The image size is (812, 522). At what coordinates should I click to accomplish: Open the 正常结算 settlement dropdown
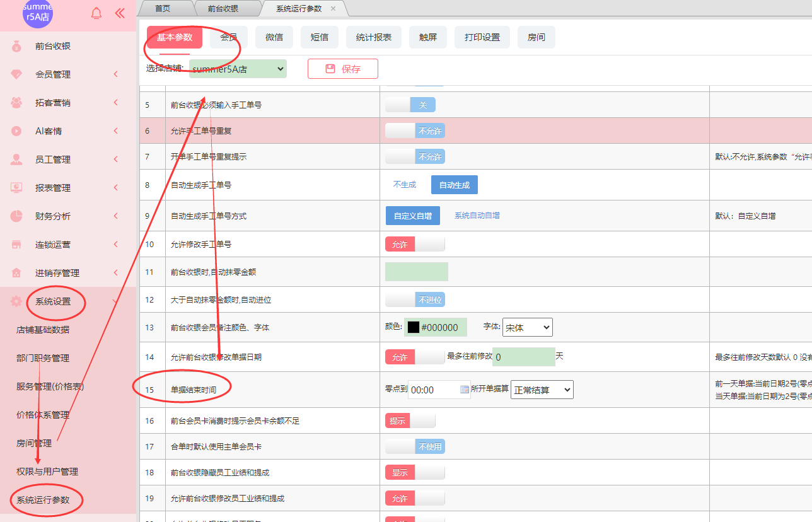click(542, 390)
